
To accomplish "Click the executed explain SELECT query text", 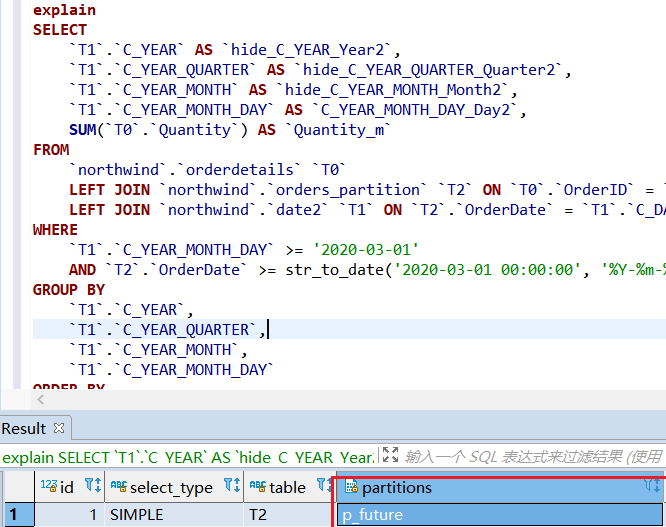I will coord(188,457).
